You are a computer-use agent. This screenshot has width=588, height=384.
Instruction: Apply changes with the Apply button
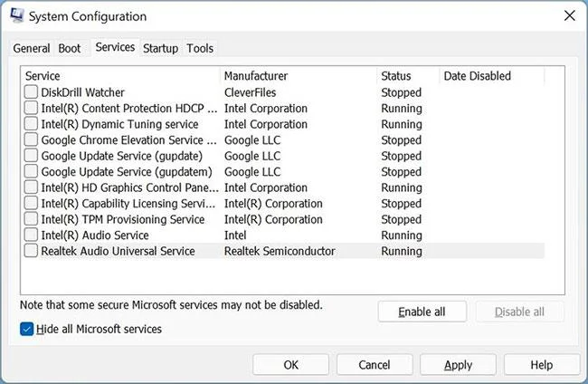click(x=459, y=364)
